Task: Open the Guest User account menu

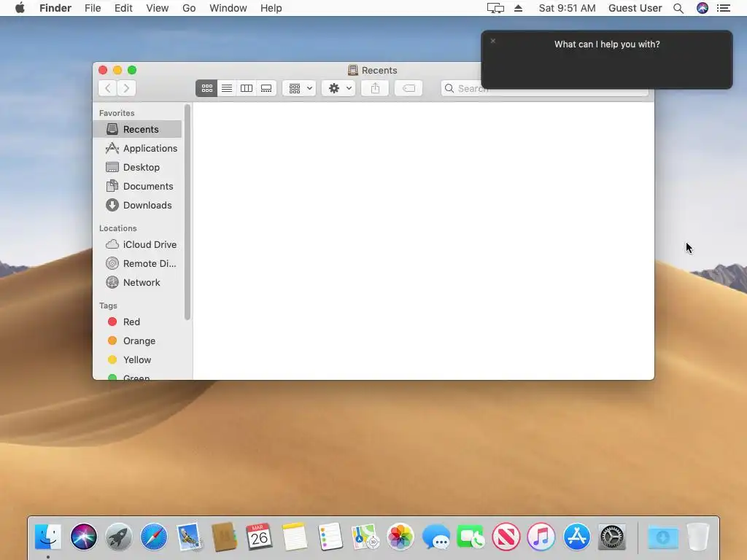Action: click(x=635, y=8)
